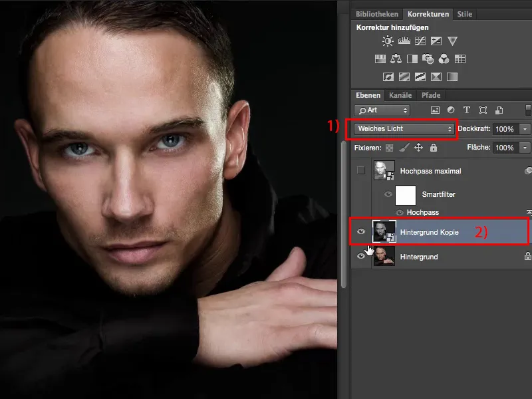This screenshot has height=399, width=532.
Task: Open the Pfade tab
Action: (x=431, y=95)
